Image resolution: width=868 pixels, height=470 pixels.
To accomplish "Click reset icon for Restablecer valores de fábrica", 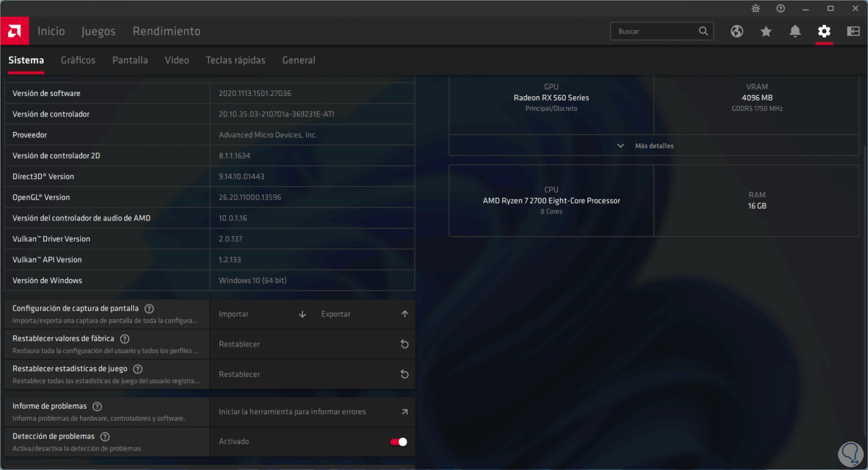I will tap(405, 344).
